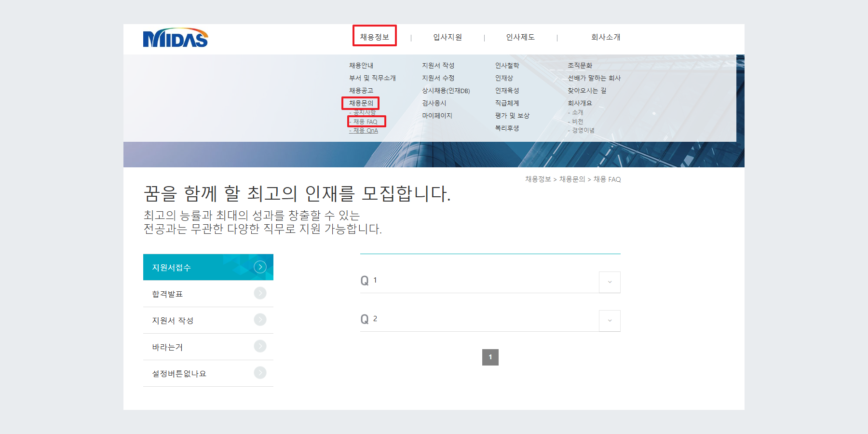Image resolution: width=868 pixels, height=434 pixels.
Task: Click the arrow icon next to 설정버튼없나요
Action: [260, 373]
